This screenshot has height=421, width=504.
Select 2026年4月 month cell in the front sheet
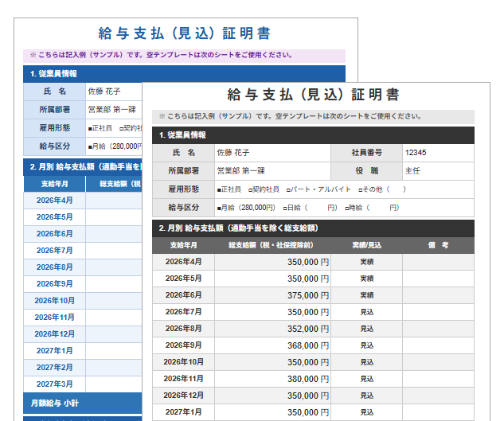tap(184, 262)
